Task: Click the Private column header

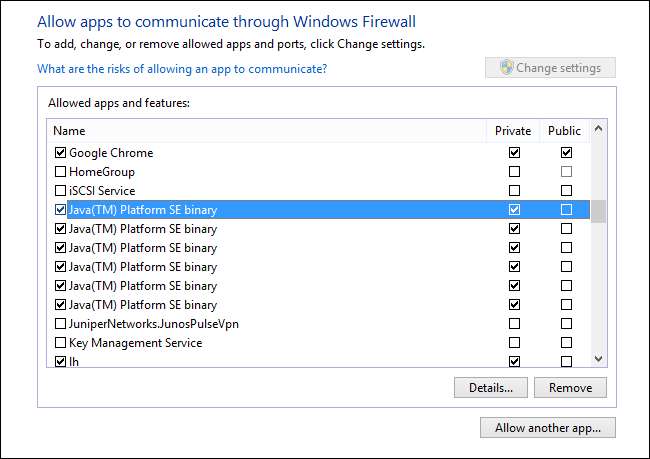Action: pyautogui.click(x=513, y=130)
